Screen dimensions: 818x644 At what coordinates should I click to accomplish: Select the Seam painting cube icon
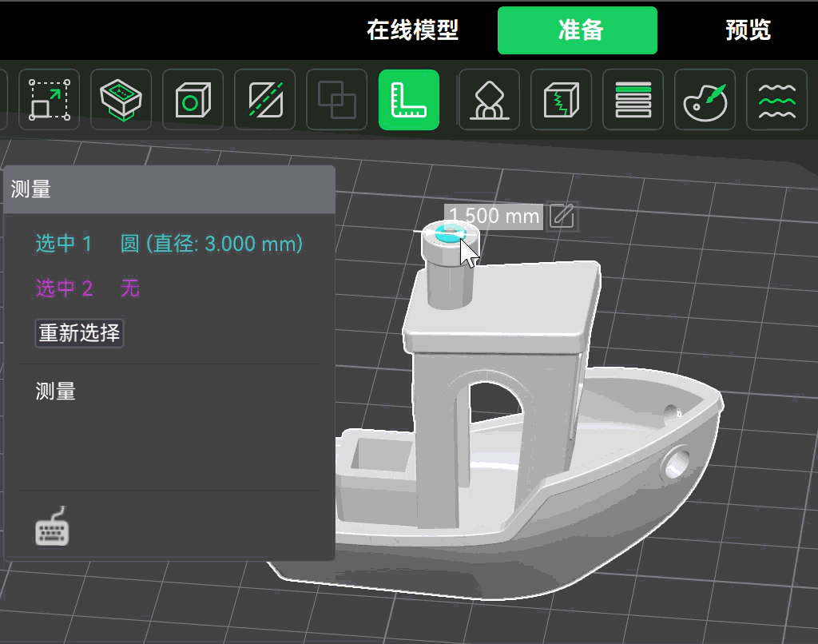click(562, 100)
